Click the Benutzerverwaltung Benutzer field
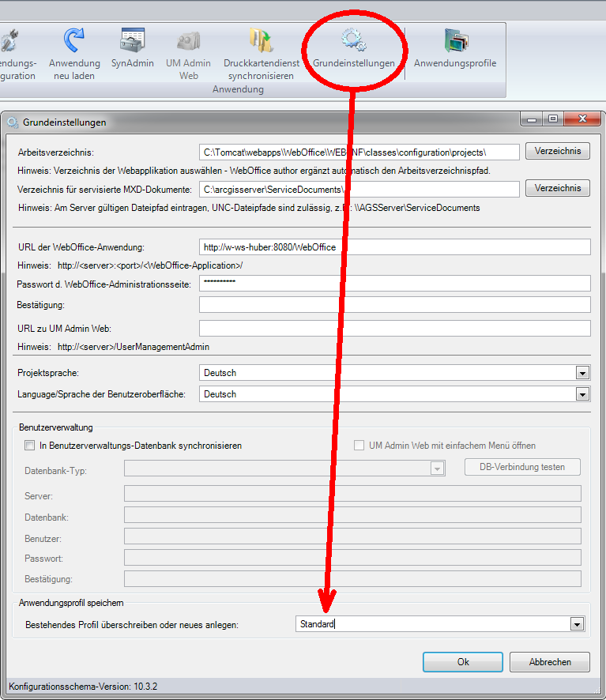The width and height of the screenshot is (606, 700). (353, 536)
